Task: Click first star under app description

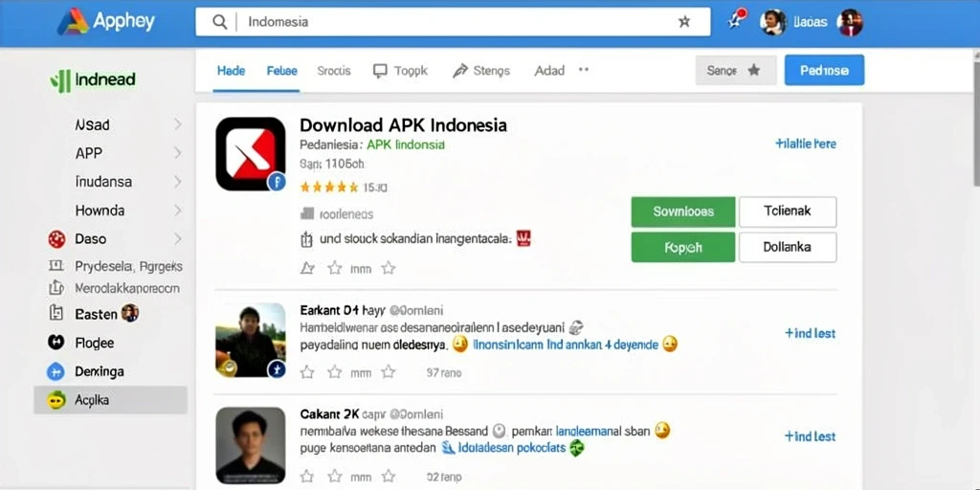Action: click(335, 268)
